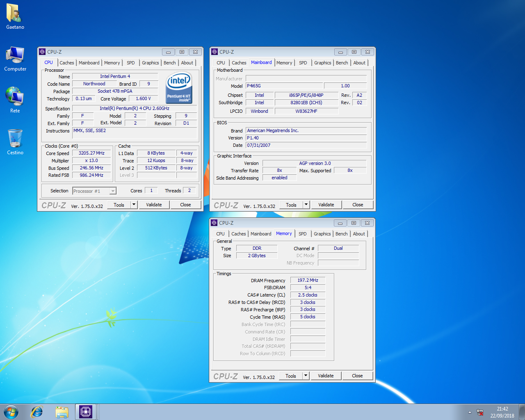Open the Windows Start menu orb
This screenshot has width=525, height=420.
[x=11, y=412]
